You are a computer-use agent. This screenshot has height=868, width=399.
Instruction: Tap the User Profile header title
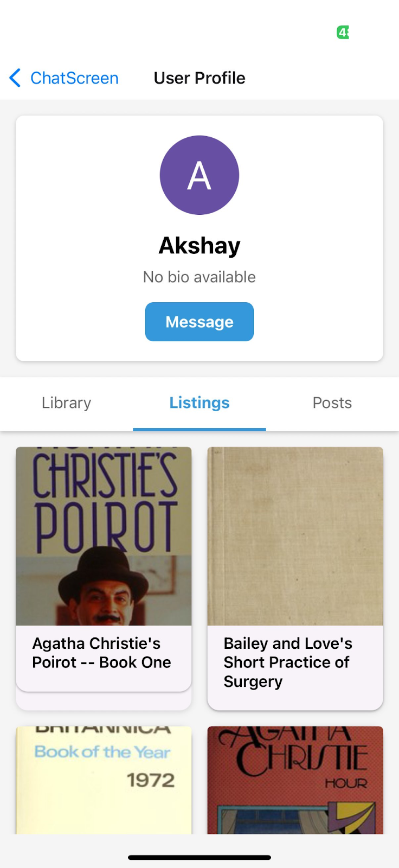click(200, 78)
